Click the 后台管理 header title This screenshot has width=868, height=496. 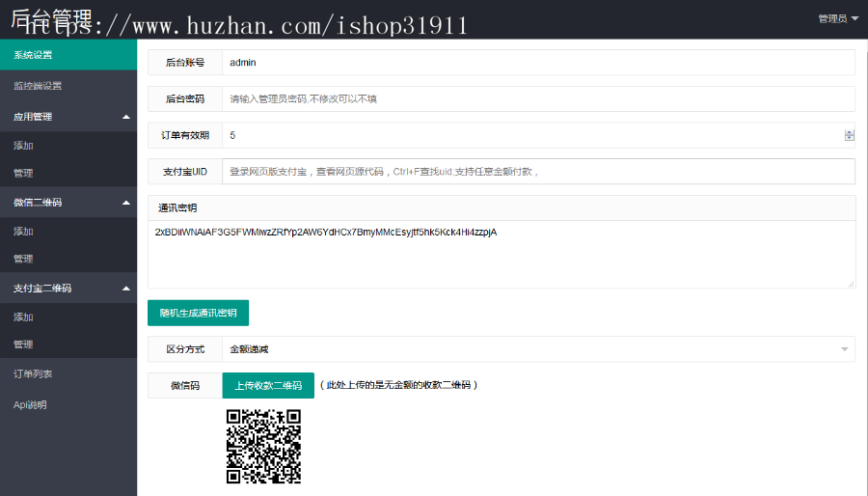[x=51, y=20]
